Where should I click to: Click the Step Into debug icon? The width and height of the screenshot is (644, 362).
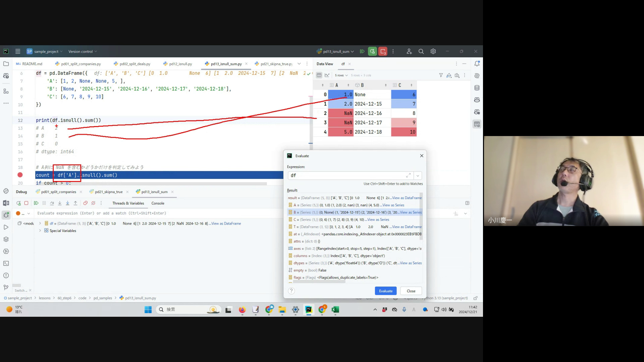pos(60,203)
